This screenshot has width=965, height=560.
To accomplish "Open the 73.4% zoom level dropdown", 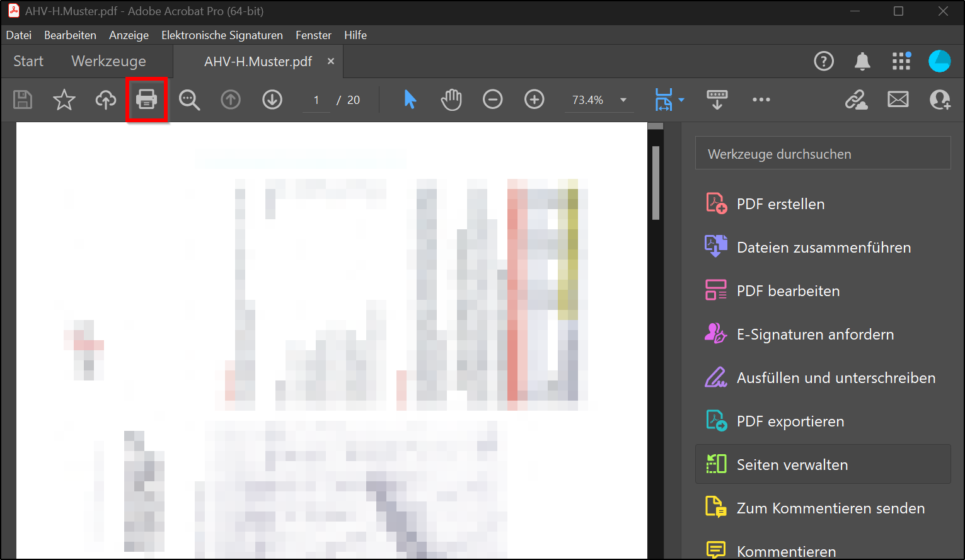I will tap(623, 100).
